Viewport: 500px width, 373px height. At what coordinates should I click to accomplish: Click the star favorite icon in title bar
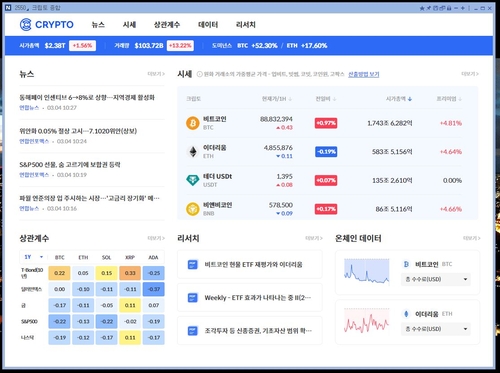(x=422, y=8)
